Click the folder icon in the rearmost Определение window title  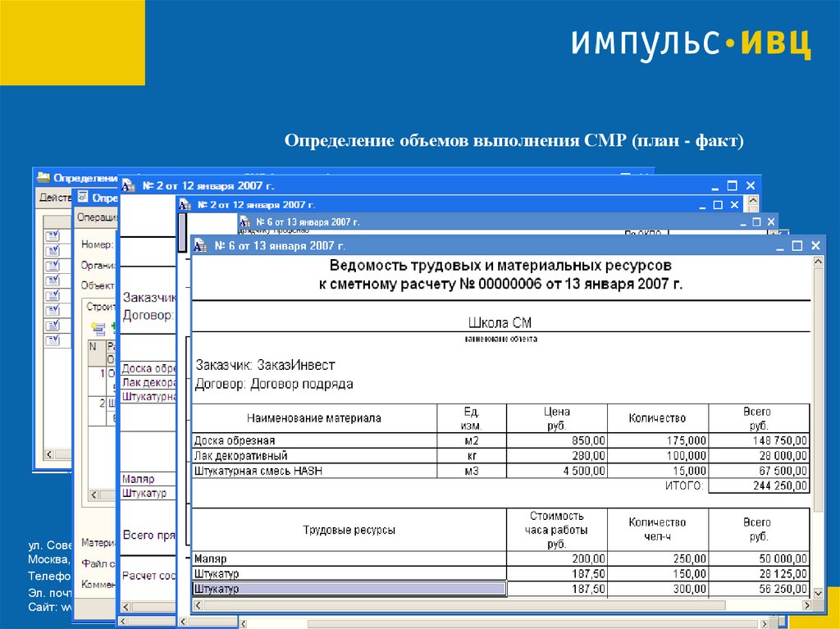[43, 177]
